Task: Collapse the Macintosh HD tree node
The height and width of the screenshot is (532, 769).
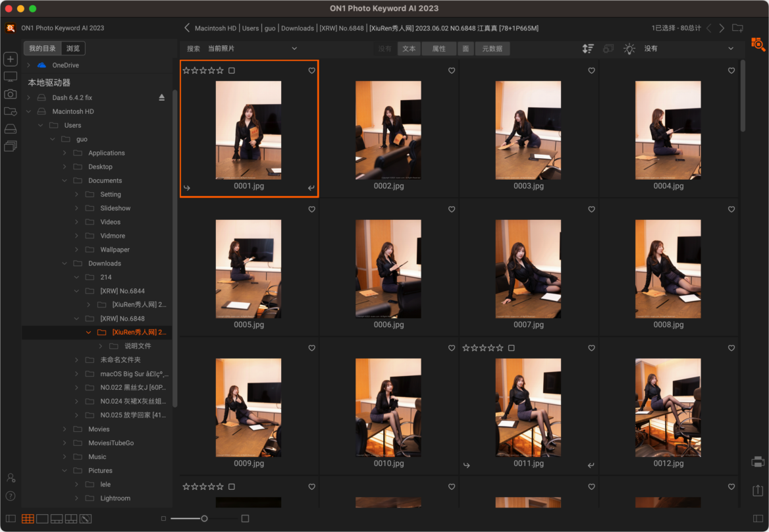Action: tap(28, 112)
